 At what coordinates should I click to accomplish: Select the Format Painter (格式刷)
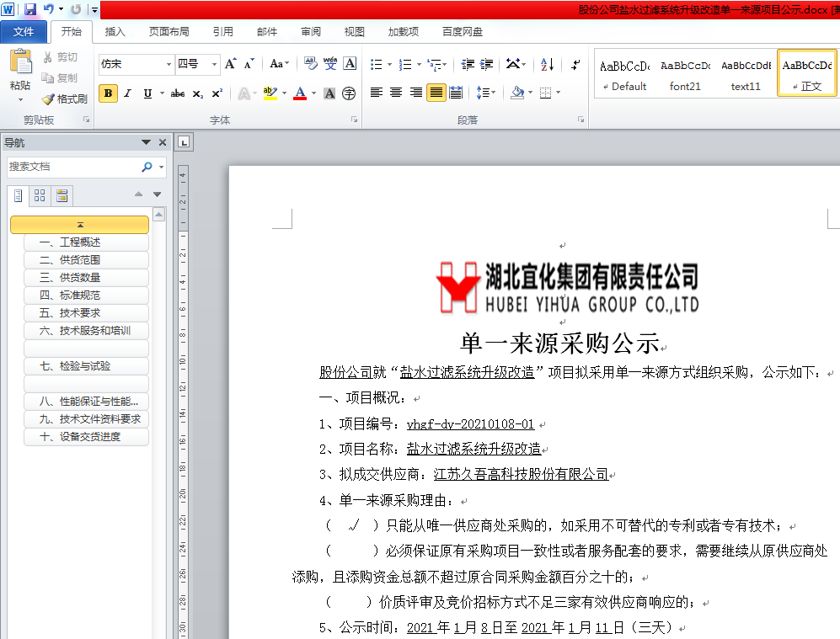(x=65, y=99)
